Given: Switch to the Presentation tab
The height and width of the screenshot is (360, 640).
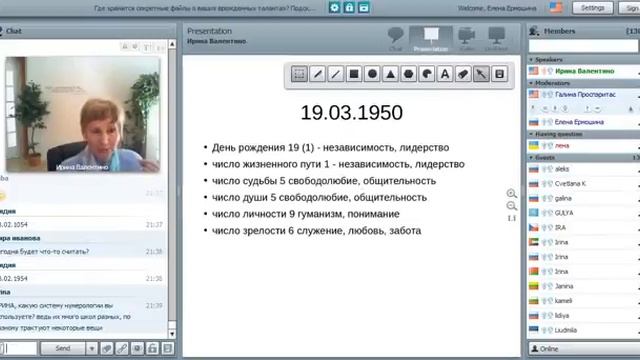Looking at the screenshot, I should tap(431, 39).
